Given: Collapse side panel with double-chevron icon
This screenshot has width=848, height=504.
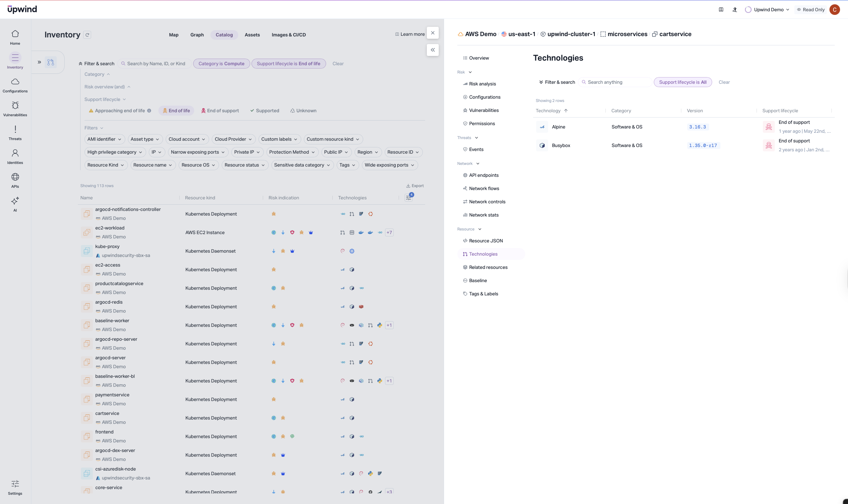Looking at the screenshot, I should coord(432,50).
